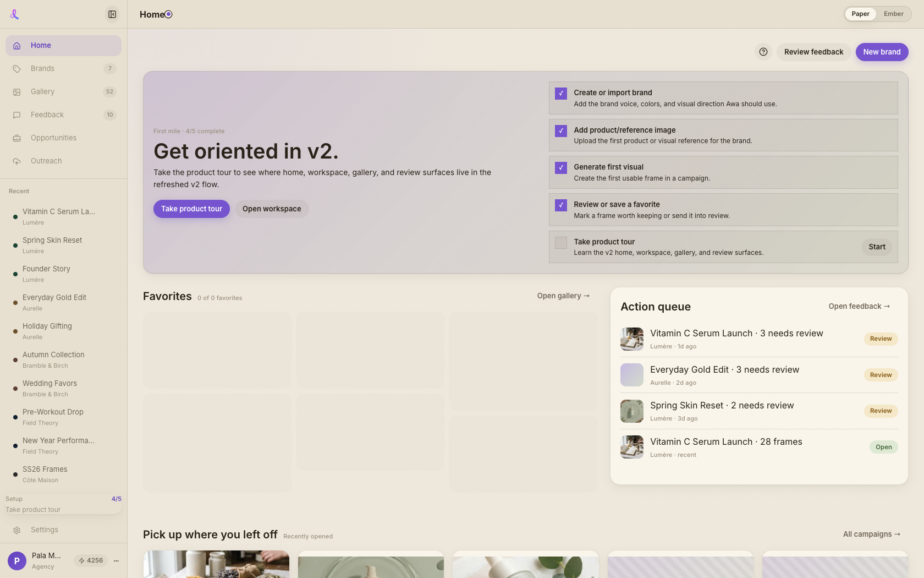Open recent SS26 Frames campaign

click(63, 475)
